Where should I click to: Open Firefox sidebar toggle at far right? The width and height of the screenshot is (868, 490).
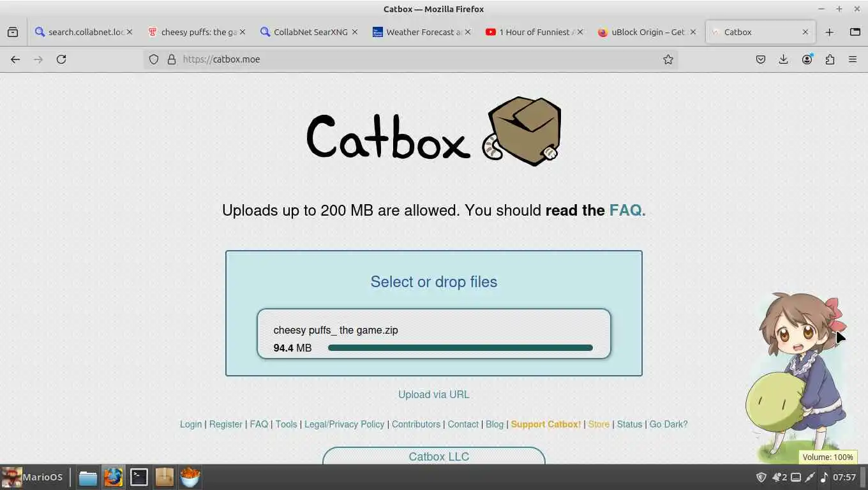[x=855, y=32]
